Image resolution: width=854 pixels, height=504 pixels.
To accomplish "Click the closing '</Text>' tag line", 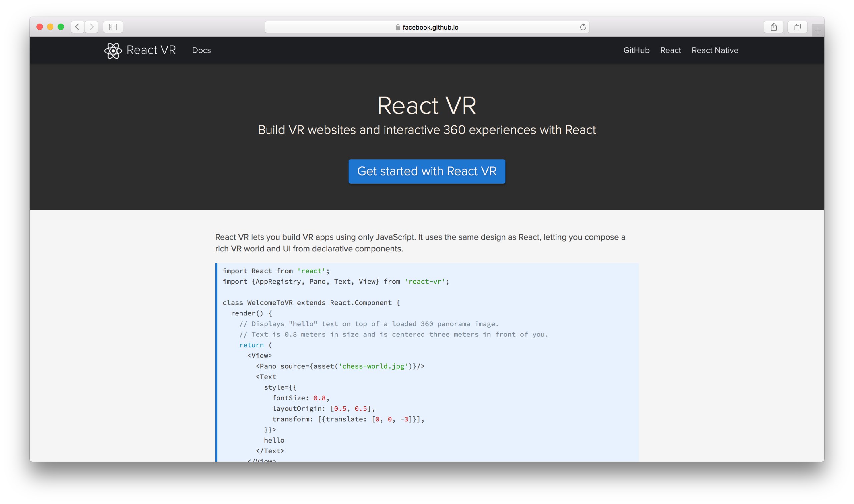I will 270,451.
